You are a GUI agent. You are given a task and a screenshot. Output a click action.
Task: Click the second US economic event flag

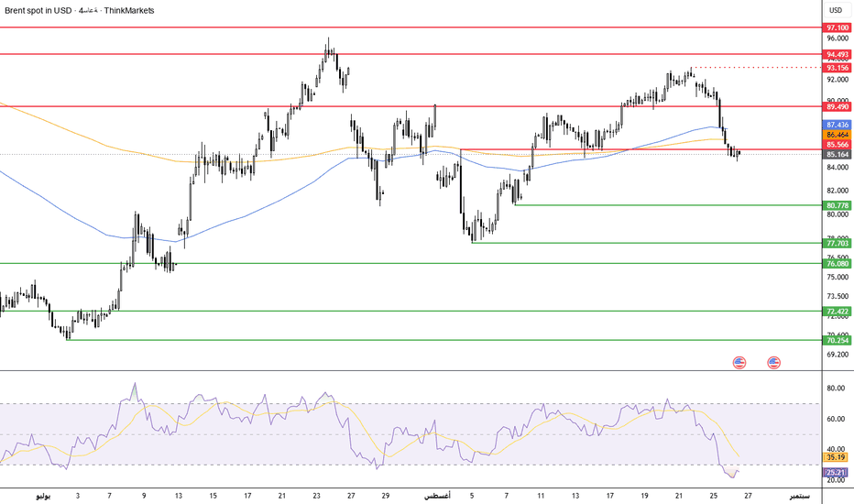pos(773,362)
